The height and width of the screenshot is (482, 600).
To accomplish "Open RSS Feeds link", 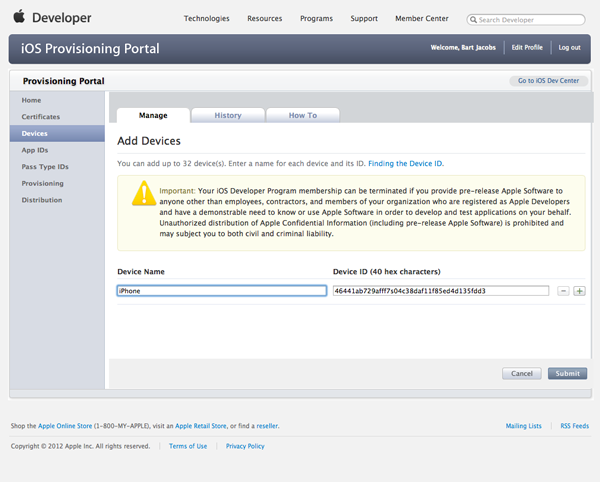I will pos(575,426).
